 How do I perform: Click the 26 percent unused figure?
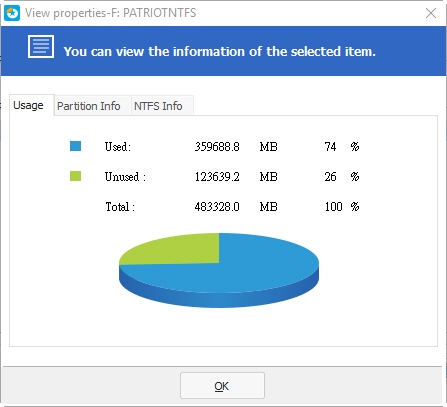pos(330,176)
